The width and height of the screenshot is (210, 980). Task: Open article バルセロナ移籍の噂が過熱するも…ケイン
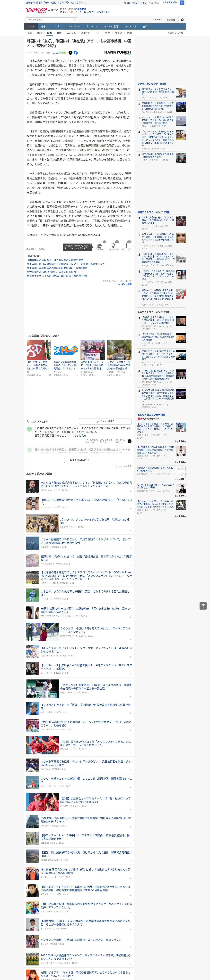point(86,484)
